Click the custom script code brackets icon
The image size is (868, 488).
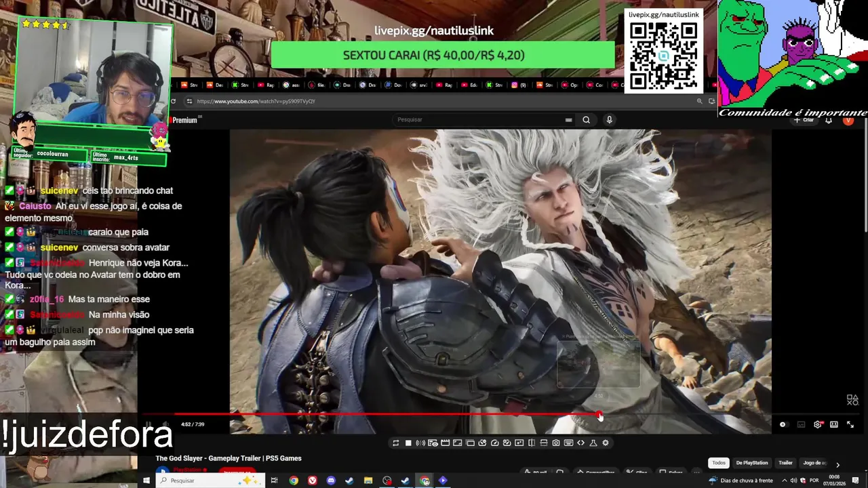click(580, 443)
